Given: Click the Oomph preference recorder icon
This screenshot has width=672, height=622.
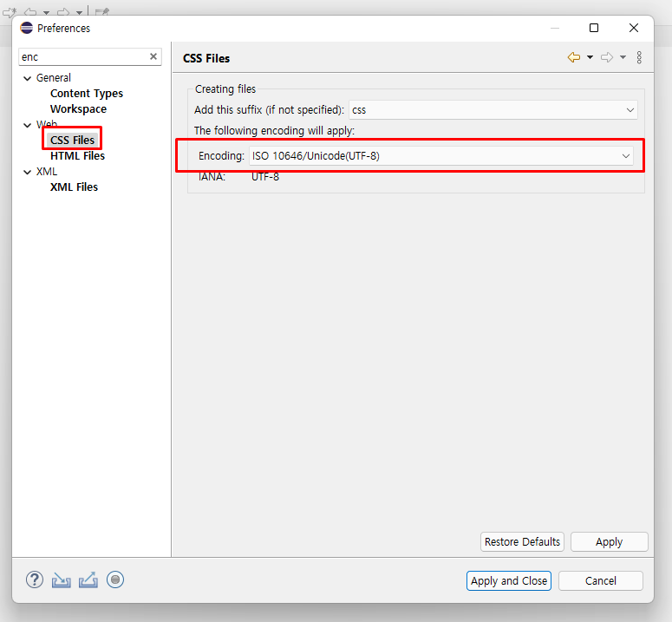Looking at the screenshot, I should pos(115,579).
